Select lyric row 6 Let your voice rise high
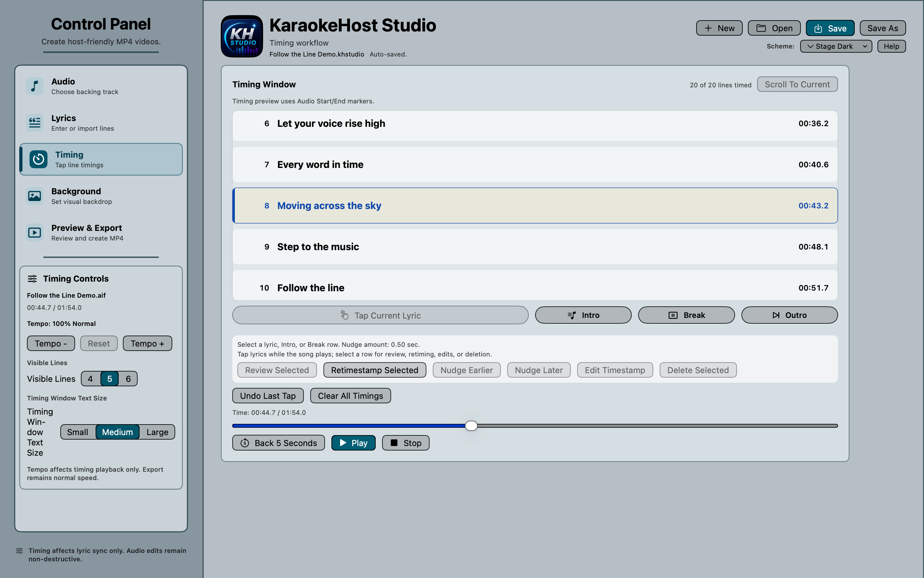924x578 pixels. [535, 125]
